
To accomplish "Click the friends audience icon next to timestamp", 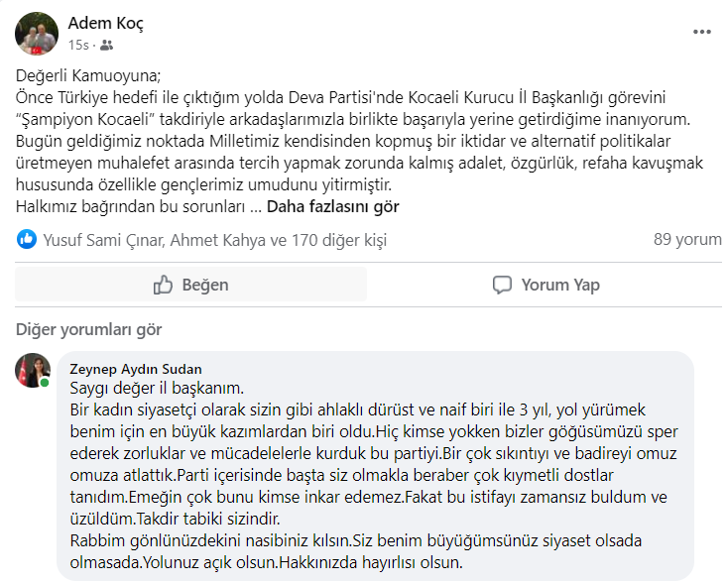I will [x=106, y=46].
